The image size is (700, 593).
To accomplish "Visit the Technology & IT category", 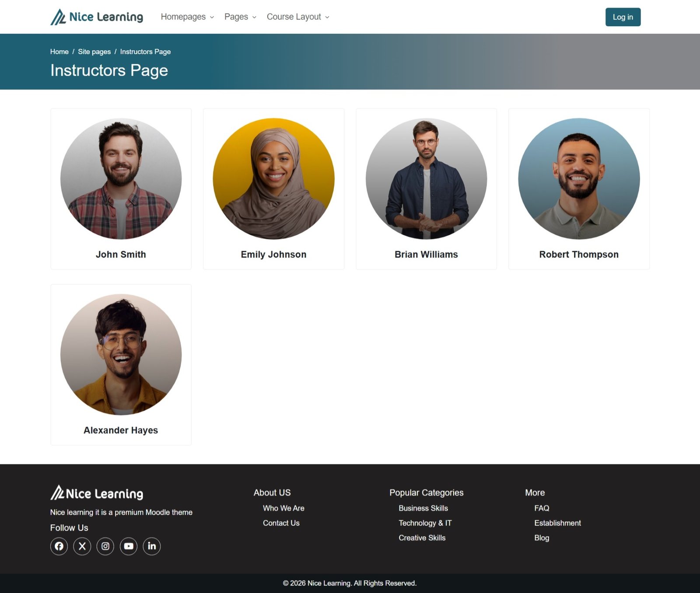I will click(x=425, y=523).
